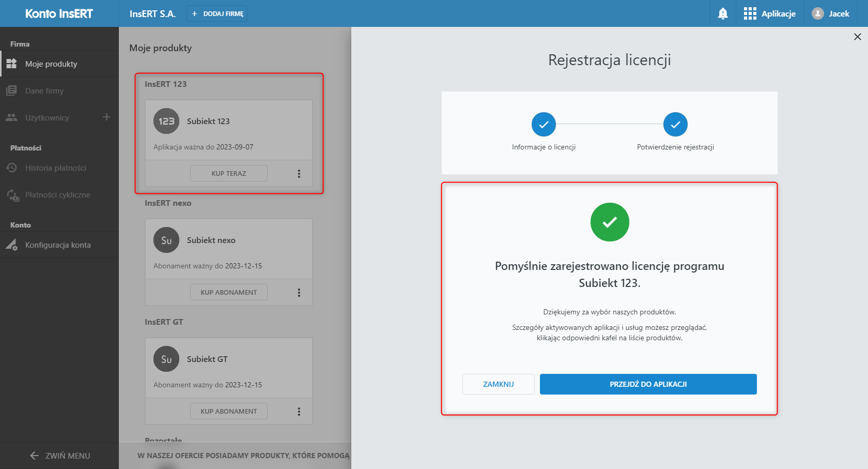
Task: Click the Subiekt nexo product icon
Action: tap(166, 240)
